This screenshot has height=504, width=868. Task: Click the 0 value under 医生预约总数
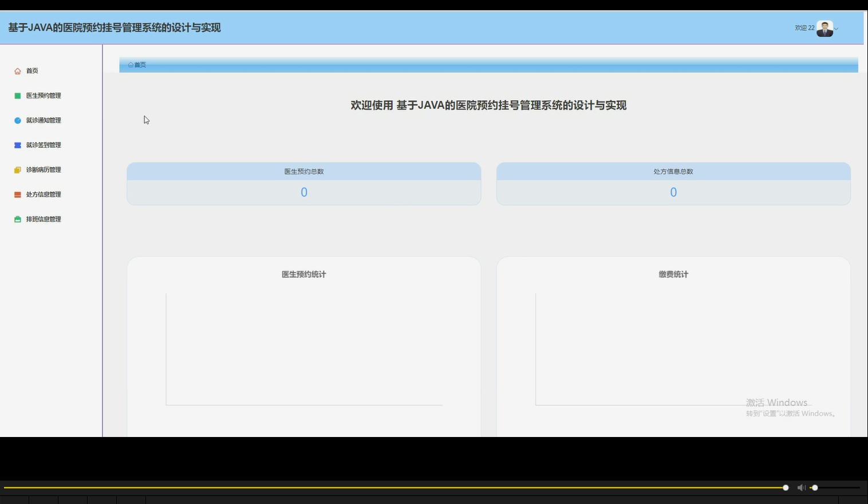point(304,192)
